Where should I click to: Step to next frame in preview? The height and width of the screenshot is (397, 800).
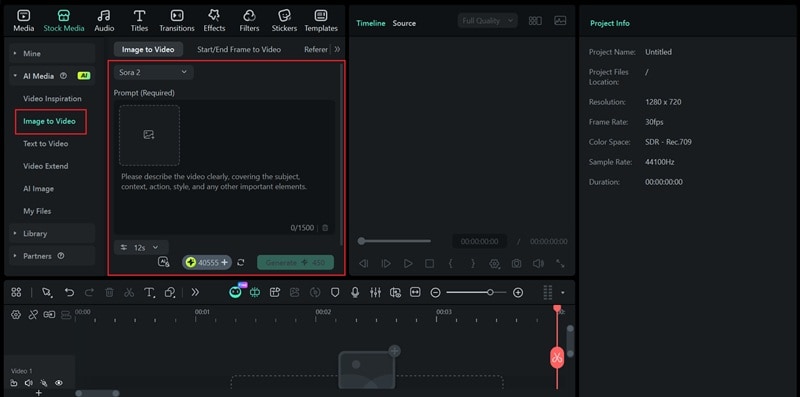point(386,263)
